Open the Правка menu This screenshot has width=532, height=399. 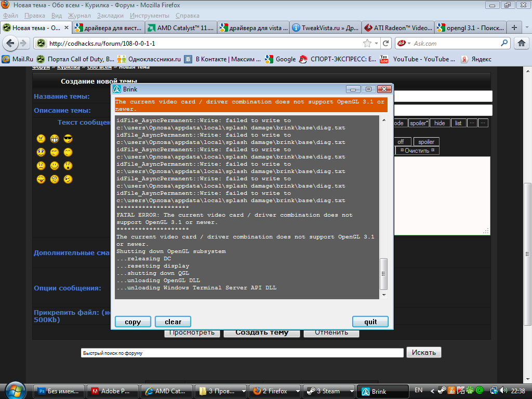coord(35,16)
